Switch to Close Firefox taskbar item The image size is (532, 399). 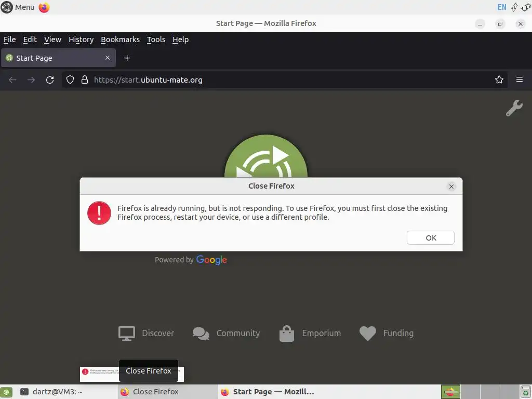(x=168, y=392)
